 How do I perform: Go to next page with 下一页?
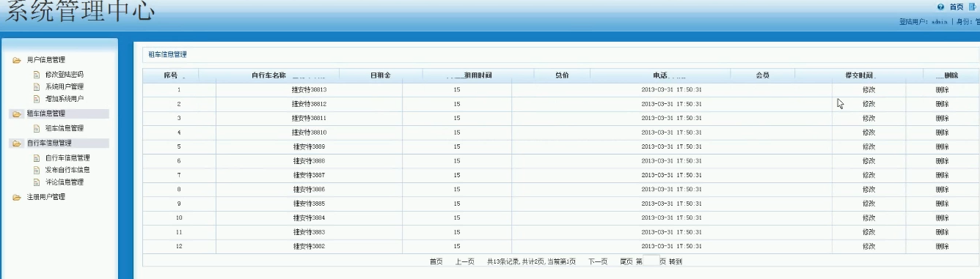(x=598, y=261)
